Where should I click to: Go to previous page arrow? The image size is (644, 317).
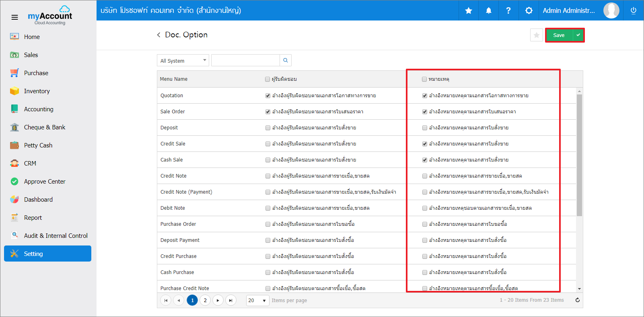179,300
